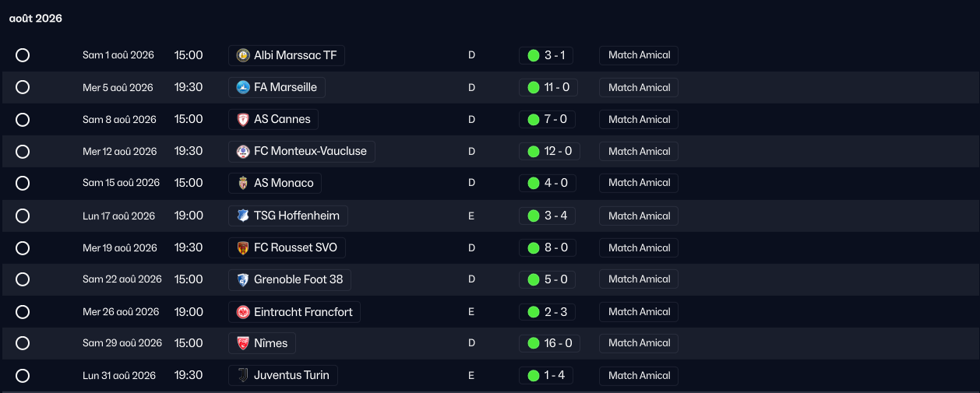Open the FC Rousset SVO team link
Image resolution: width=980 pixels, height=393 pixels.
[295, 247]
